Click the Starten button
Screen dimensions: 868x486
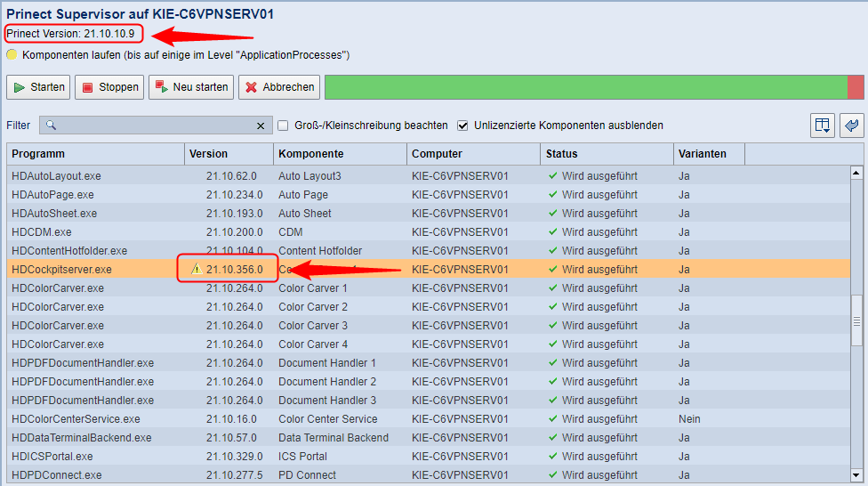click(x=38, y=87)
